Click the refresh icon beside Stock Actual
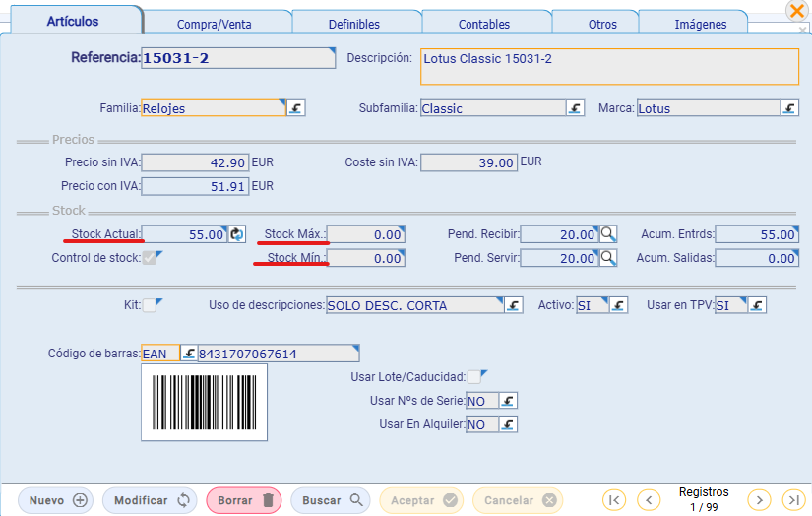812x516 pixels. (236, 234)
